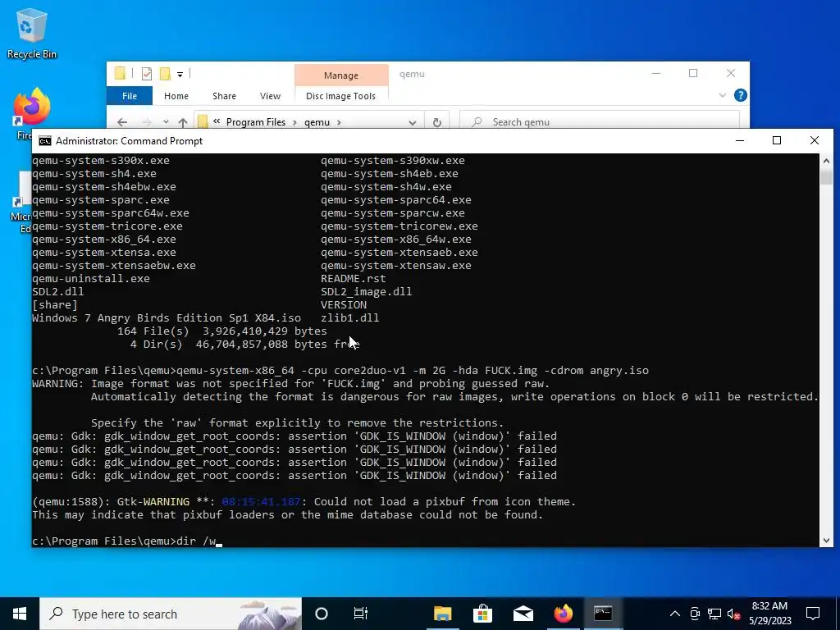Expand the double-chevron before Program Files
Viewport: 840px width, 630px height.
[x=217, y=121]
